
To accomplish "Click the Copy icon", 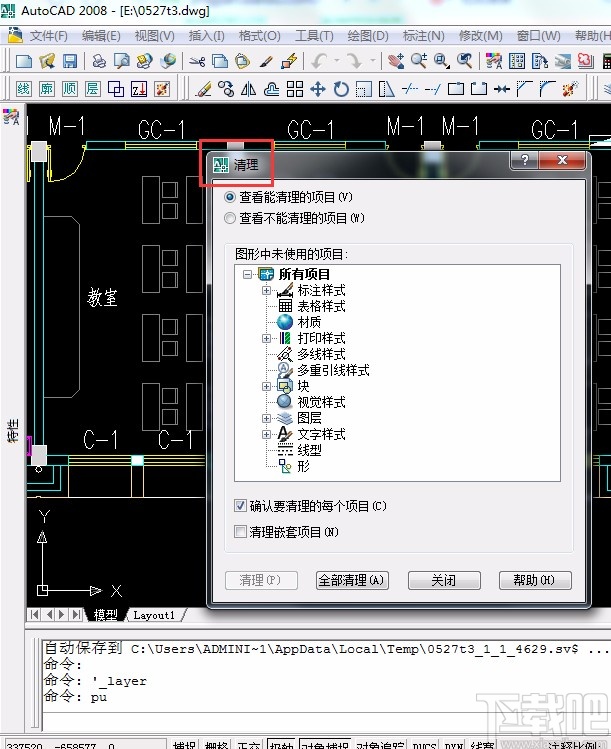I will pos(219,61).
